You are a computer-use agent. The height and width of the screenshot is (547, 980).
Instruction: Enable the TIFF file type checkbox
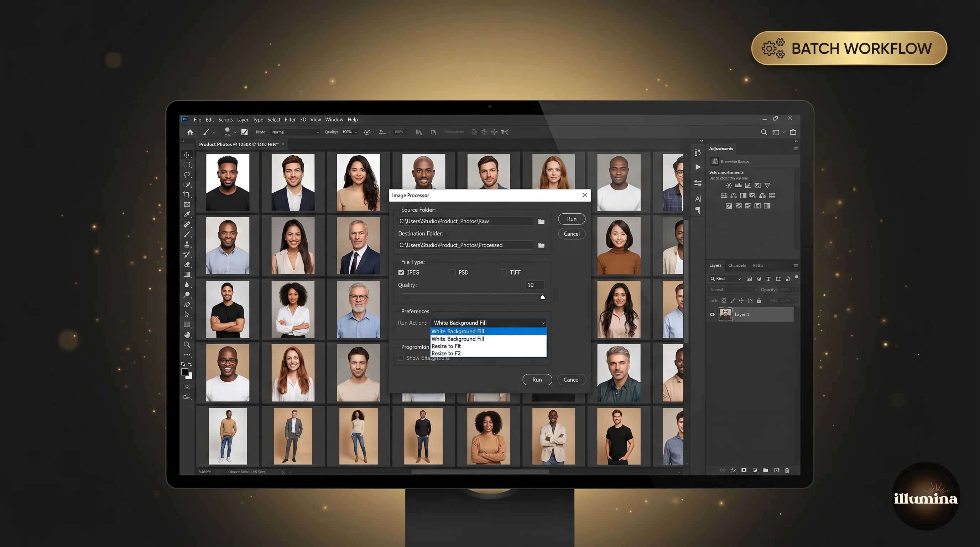tap(504, 272)
